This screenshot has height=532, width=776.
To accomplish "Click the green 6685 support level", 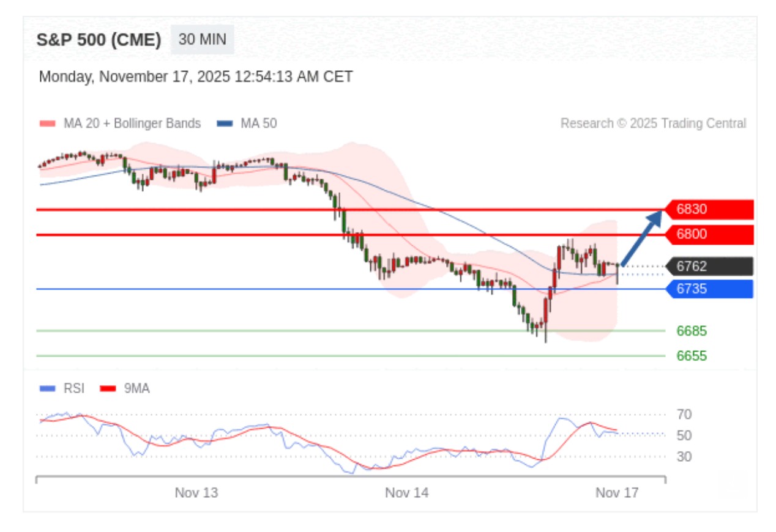I will pyautogui.click(x=692, y=331).
